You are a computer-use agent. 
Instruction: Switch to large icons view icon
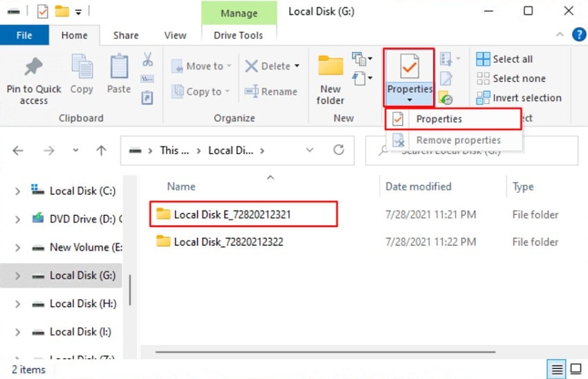[576, 369]
